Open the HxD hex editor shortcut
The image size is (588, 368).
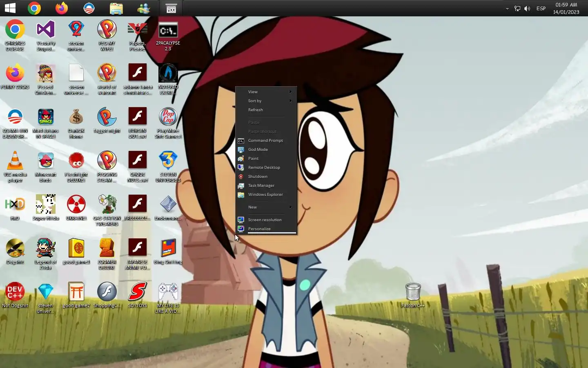tap(15, 208)
